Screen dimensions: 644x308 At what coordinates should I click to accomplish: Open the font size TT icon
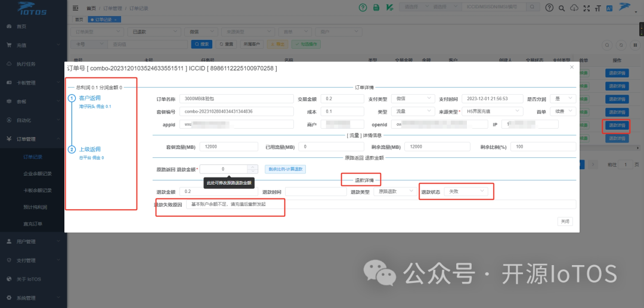(597, 8)
